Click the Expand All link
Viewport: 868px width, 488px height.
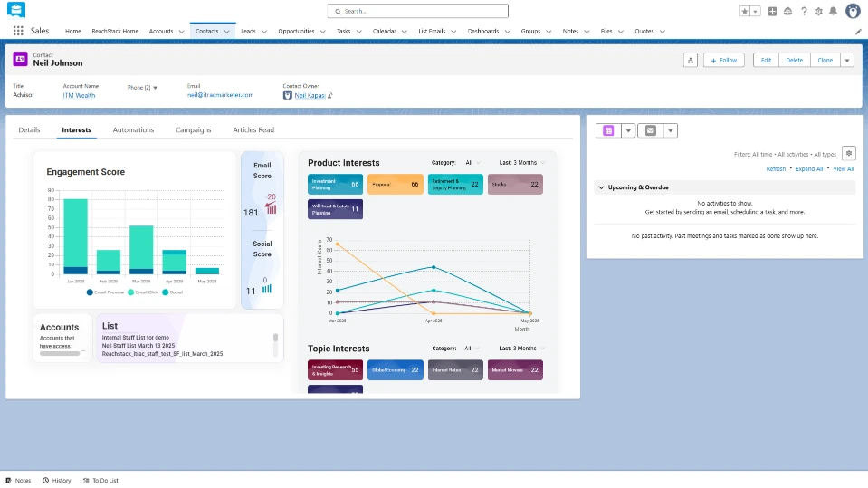pos(809,169)
